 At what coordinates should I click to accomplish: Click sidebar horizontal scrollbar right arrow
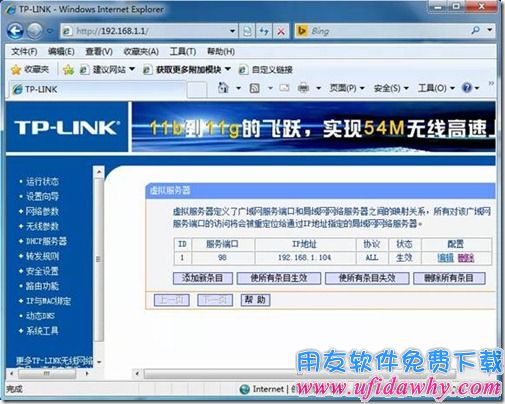[x=87, y=374]
